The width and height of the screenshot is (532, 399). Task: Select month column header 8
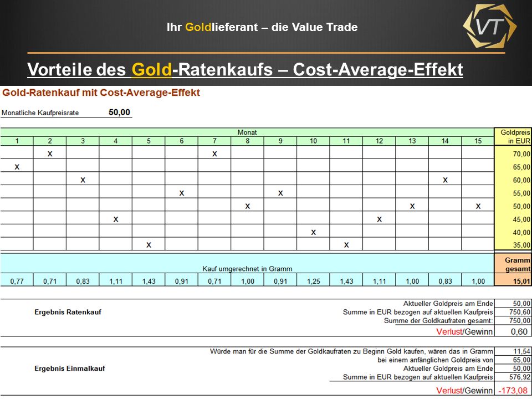(x=247, y=141)
